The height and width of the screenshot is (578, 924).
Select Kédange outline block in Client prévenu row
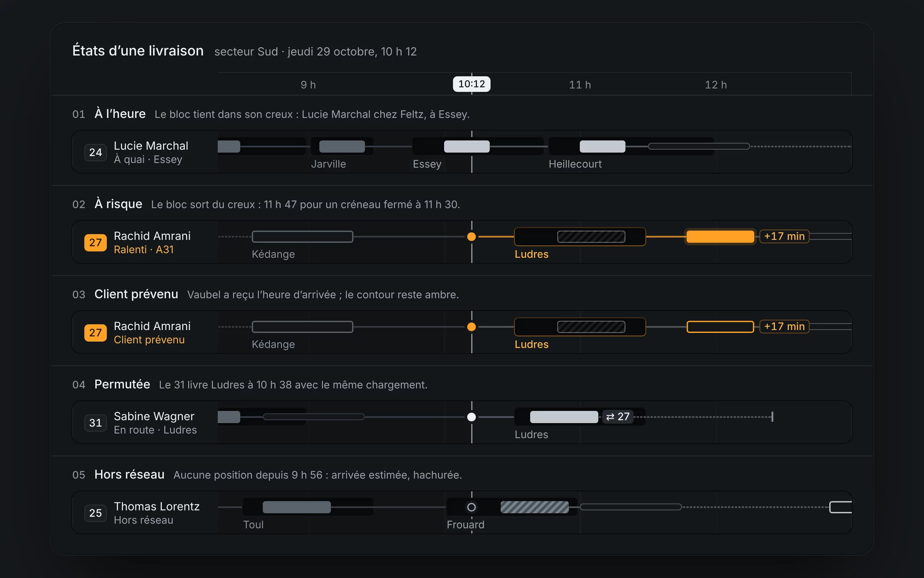302,327
